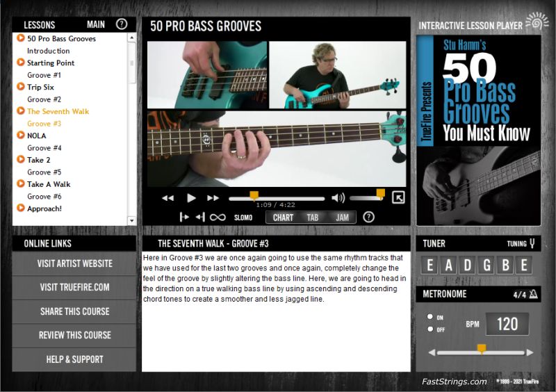Toggle SLOMO playback speed
Image resolution: width=556 pixels, height=392 pixels.
(243, 218)
